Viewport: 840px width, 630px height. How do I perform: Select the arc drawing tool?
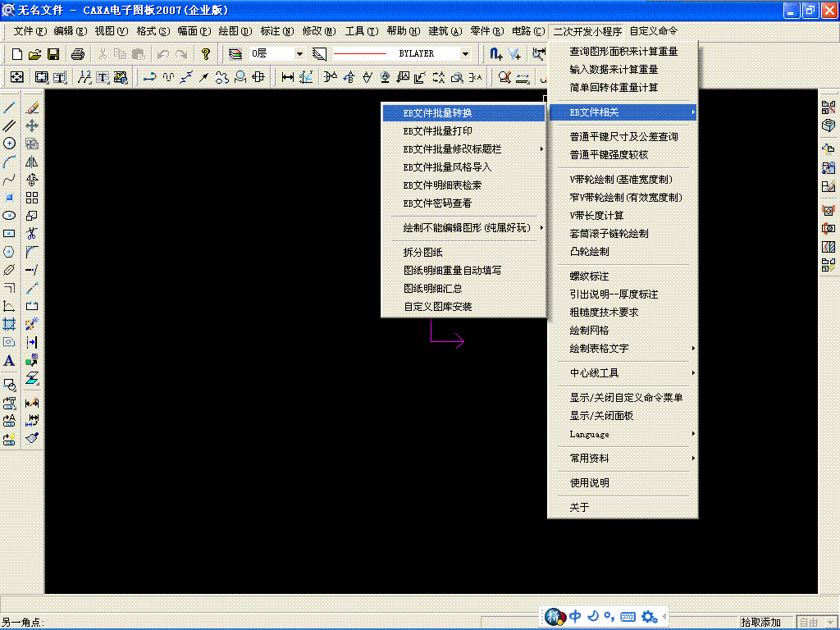pyautogui.click(x=9, y=162)
